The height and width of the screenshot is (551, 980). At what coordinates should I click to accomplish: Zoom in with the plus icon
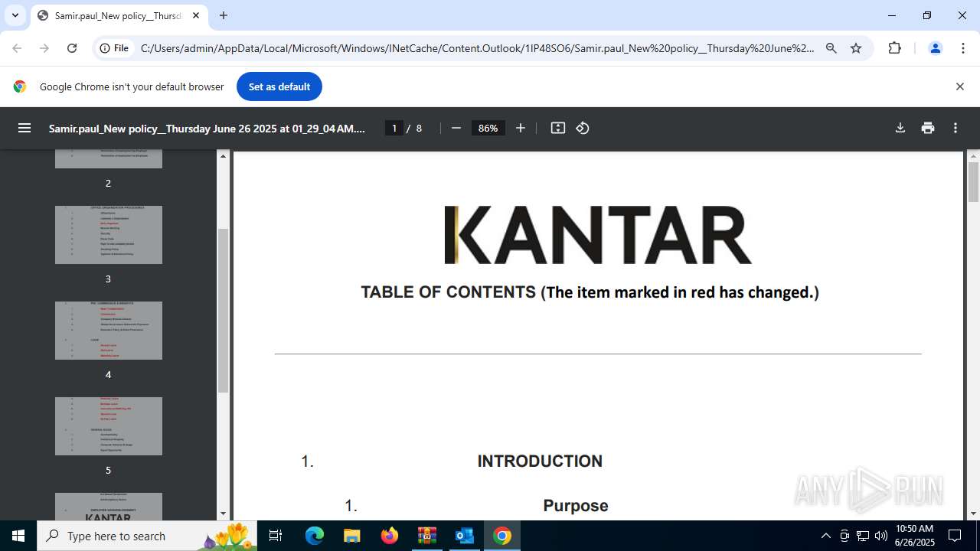(521, 128)
